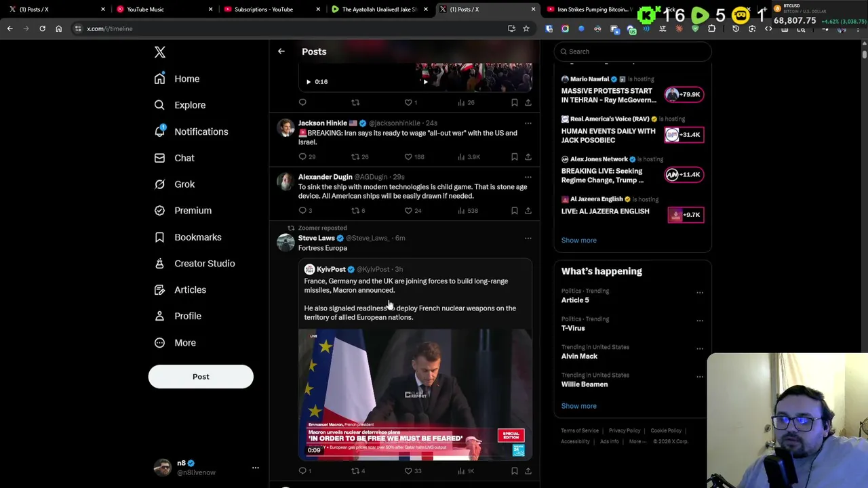868x488 pixels.
Task: Bookmark the Alexander Dugin post
Action: point(515,211)
